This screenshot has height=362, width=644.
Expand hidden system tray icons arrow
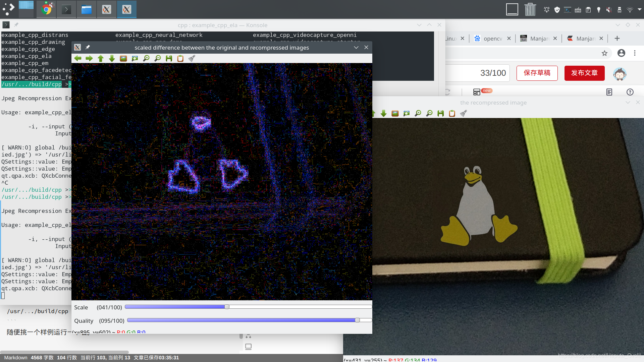[640, 9]
